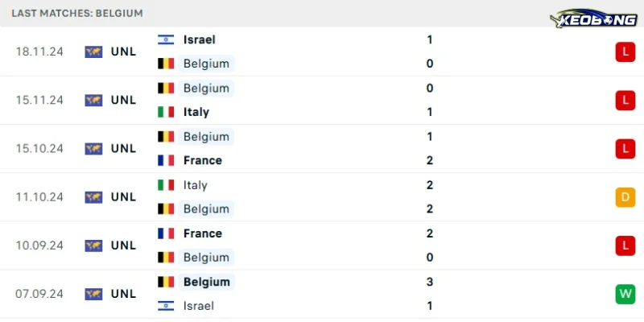644x322 pixels.
Task: Select the highlighted Belgium name on 15.10.24
Action: pyautogui.click(x=206, y=137)
